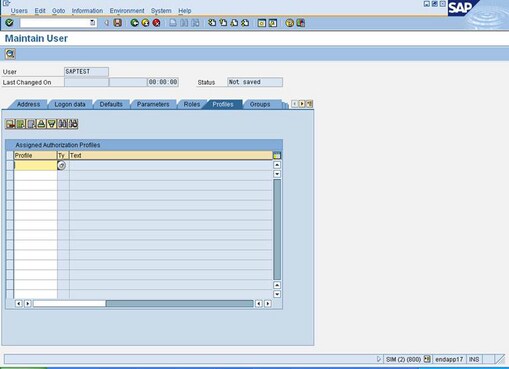Click the green Back arrow icon
This screenshot has width=509, height=369.
coord(134,23)
